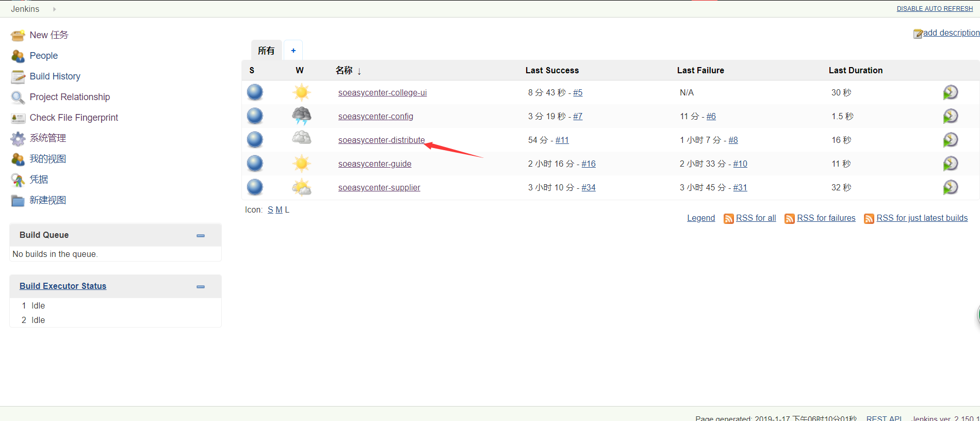Image resolution: width=980 pixels, height=421 pixels.
Task: Schedule a build for soeasycenter-college-ui
Action: [x=950, y=92]
